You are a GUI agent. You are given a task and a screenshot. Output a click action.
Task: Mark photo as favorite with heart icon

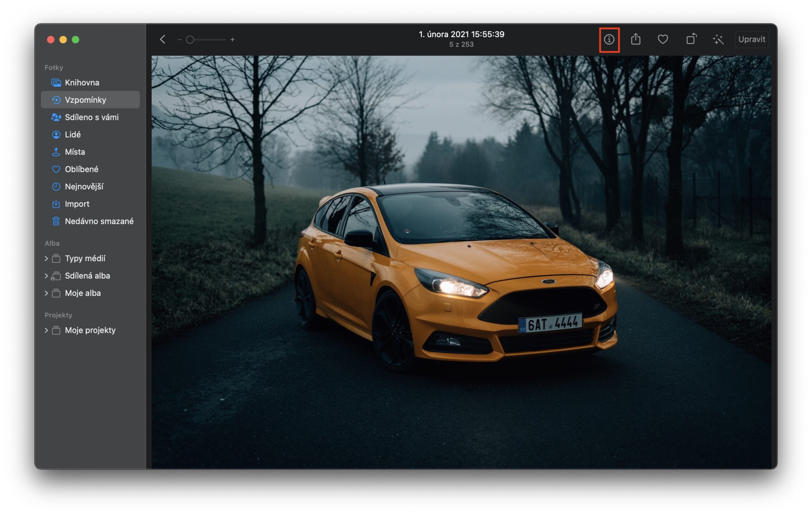[x=663, y=39]
